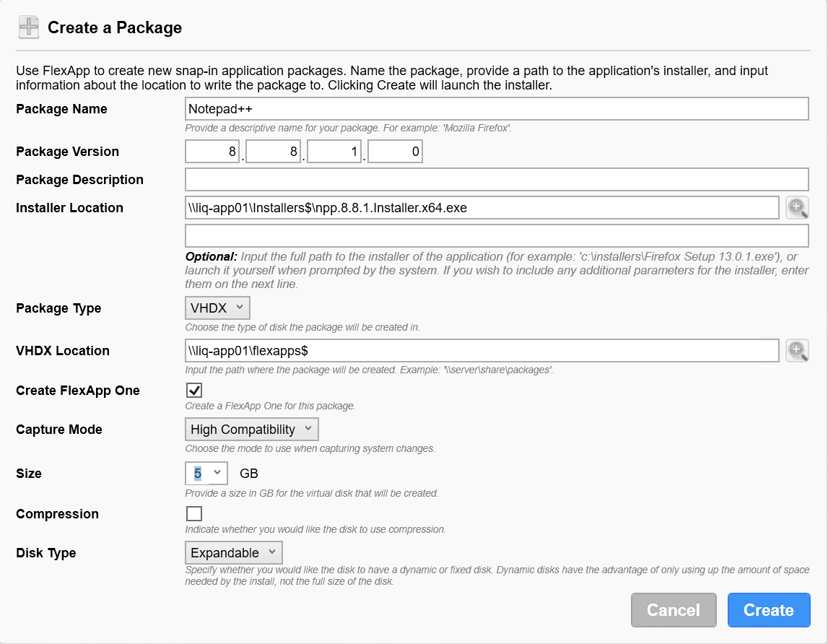Click the second Package Version field
Screen dimensions: 828x644
tap(274, 152)
